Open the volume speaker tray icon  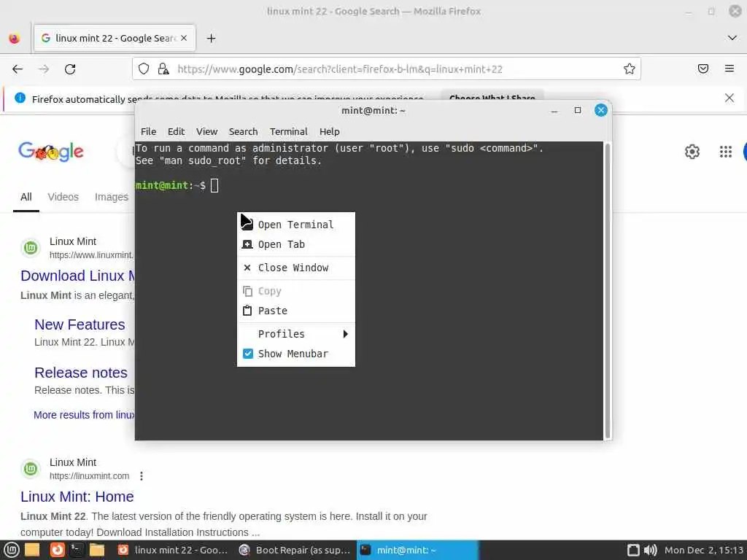point(650,550)
